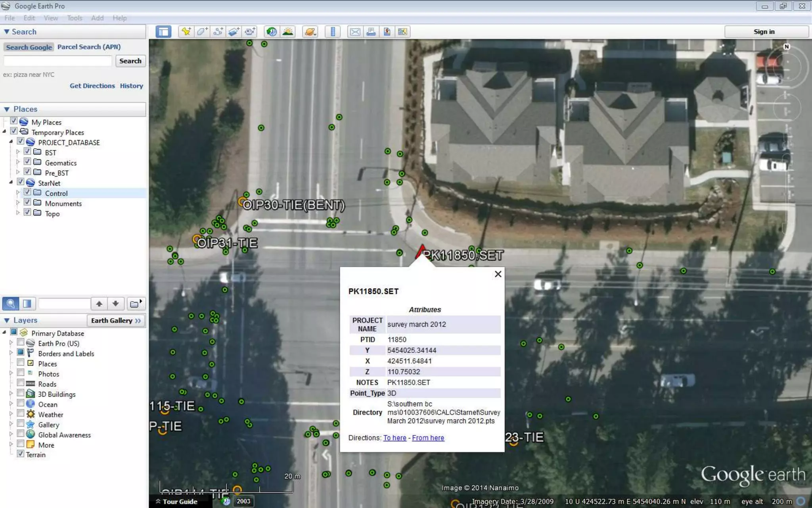812x508 pixels.
Task: Collapse the Layers panel header
Action: click(x=7, y=320)
